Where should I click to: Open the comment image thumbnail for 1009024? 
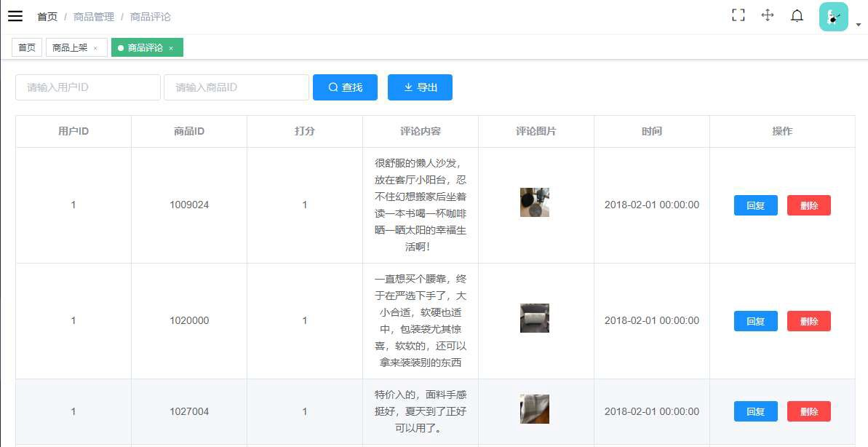click(x=535, y=202)
